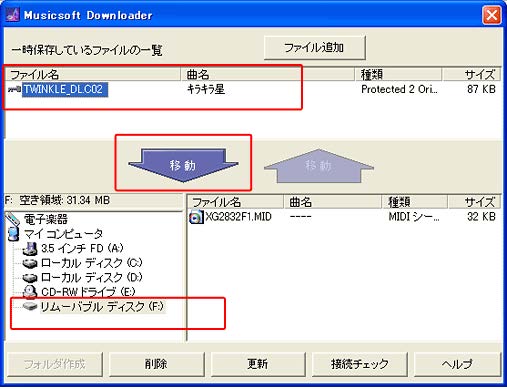Click the 更新 button
This screenshot has width=507, height=389.
click(258, 364)
